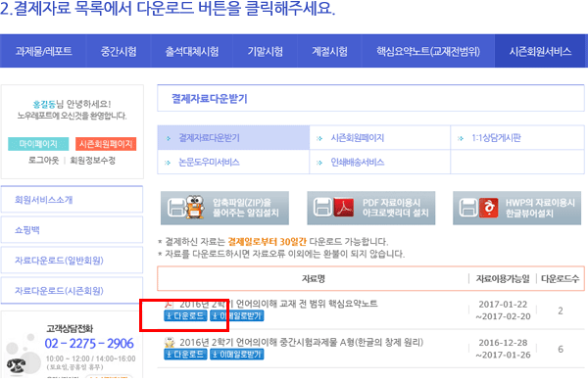
Task: Click the Hangul HWP icon in banner
Action: pyautogui.click(x=489, y=208)
